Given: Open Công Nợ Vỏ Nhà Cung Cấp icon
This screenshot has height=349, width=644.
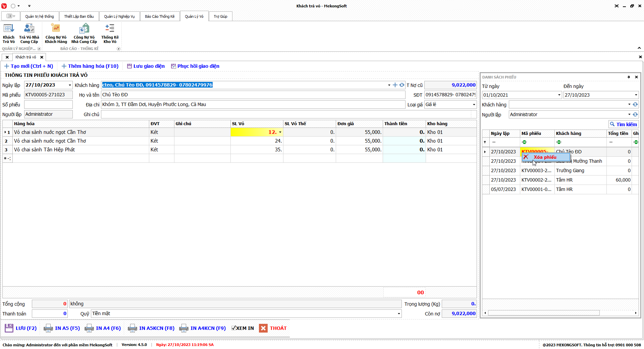Looking at the screenshot, I should [x=84, y=34].
